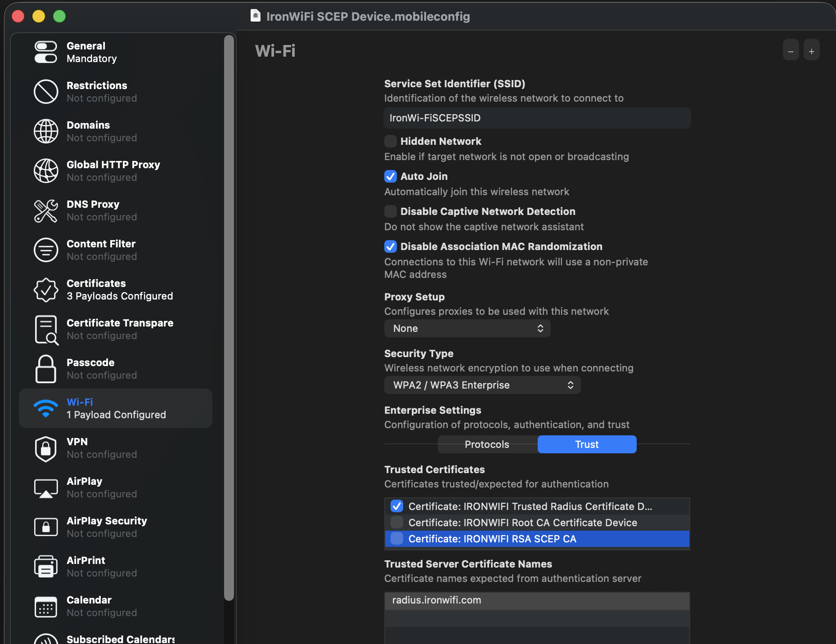
Task: Toggle Disable Captive Network Detection checkbox
Action: 391,211
